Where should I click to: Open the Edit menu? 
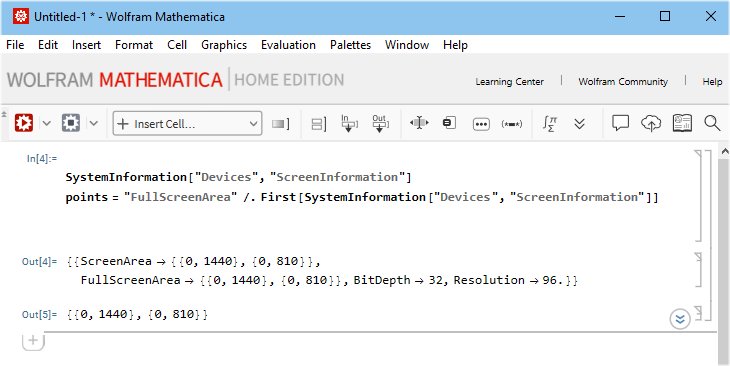(x=48, y=45)
